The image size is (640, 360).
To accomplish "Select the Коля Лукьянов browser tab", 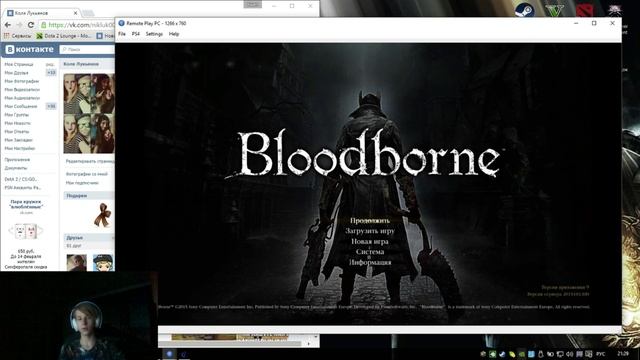I will pyautogui.click(x=41, y=13).
